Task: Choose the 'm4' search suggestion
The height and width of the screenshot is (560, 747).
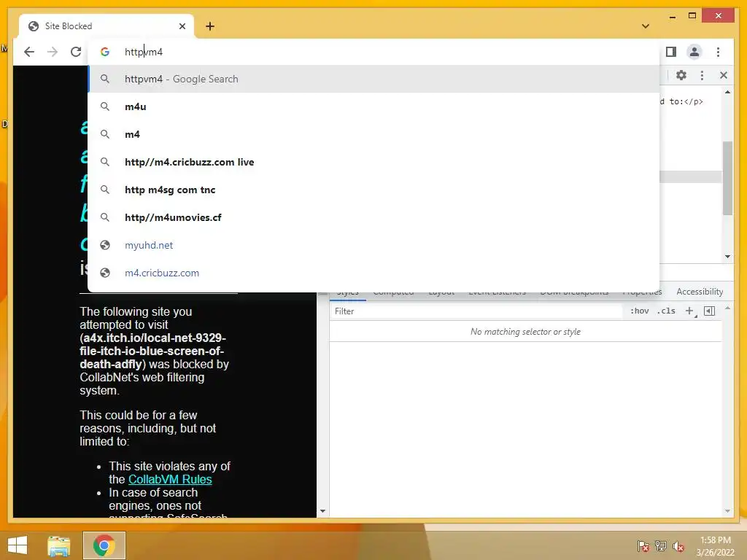Action: click(x=374, y=134)
